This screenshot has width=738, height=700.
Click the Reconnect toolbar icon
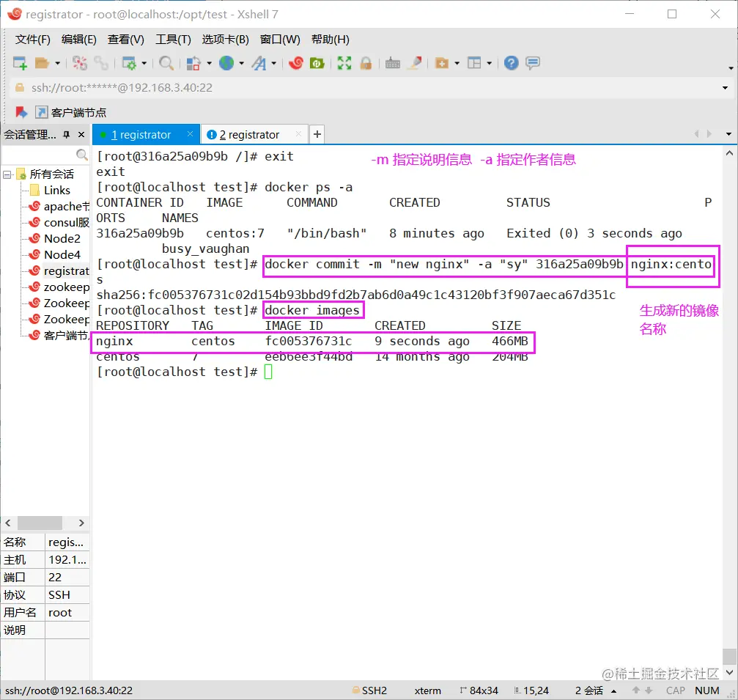click(80, 62)
